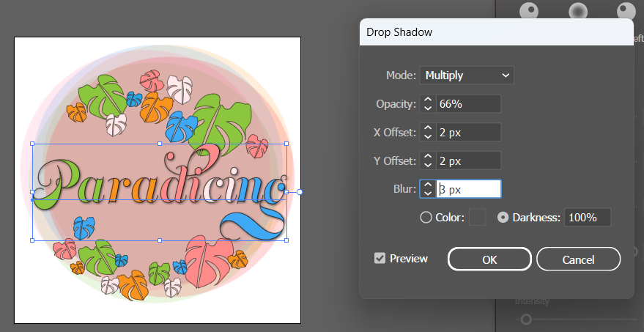Click the Darkness 100% field
This screenshot has height=332, width=644.
[x=588, y=217]
